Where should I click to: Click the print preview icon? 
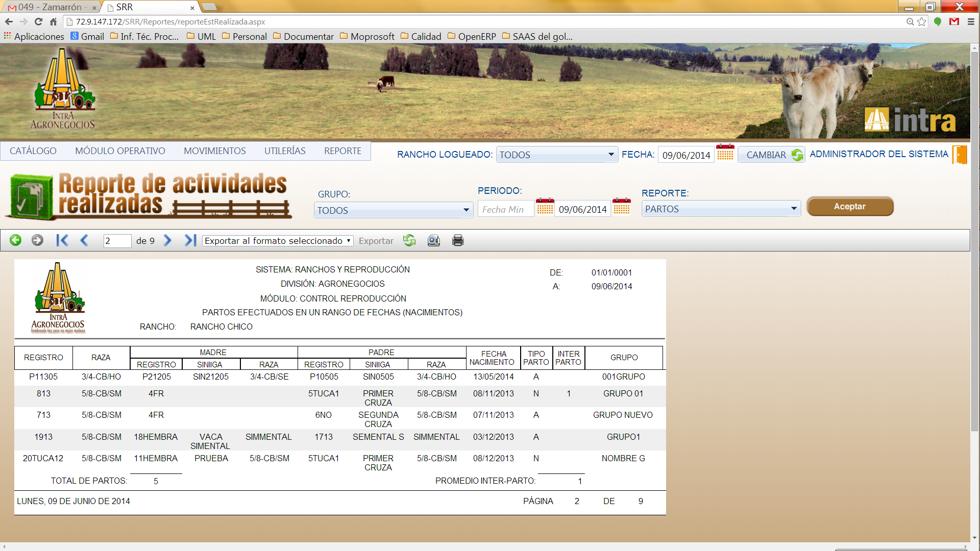433,240
